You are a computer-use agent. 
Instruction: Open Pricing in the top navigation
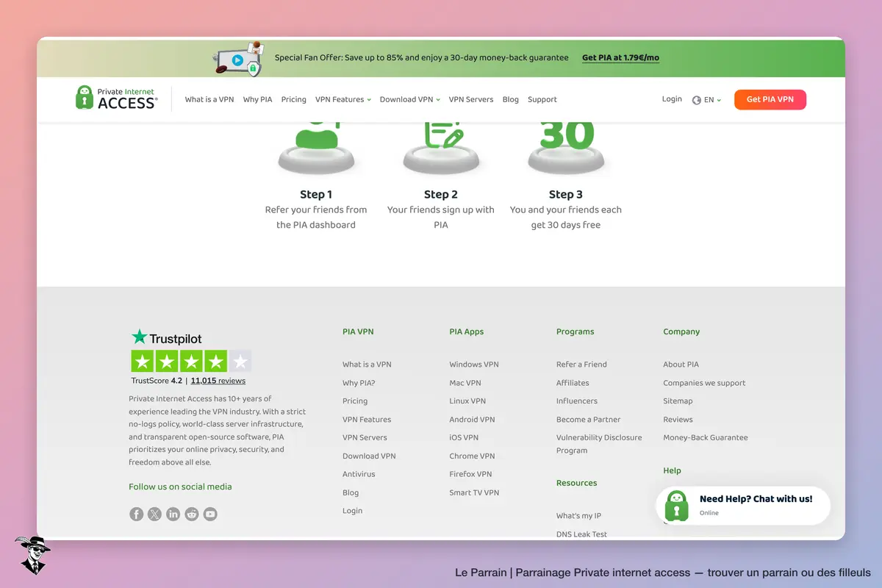[293, 99]
